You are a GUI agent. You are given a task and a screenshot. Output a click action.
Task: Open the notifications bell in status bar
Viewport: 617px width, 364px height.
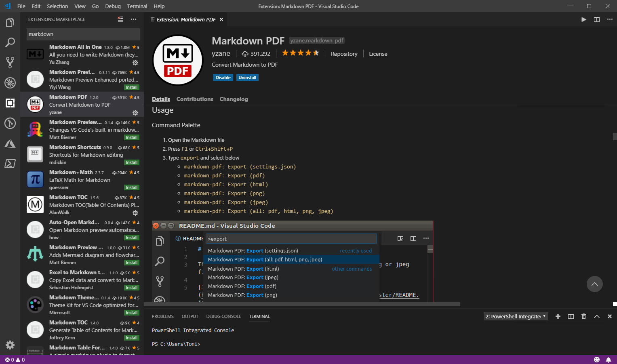point(608,360)
